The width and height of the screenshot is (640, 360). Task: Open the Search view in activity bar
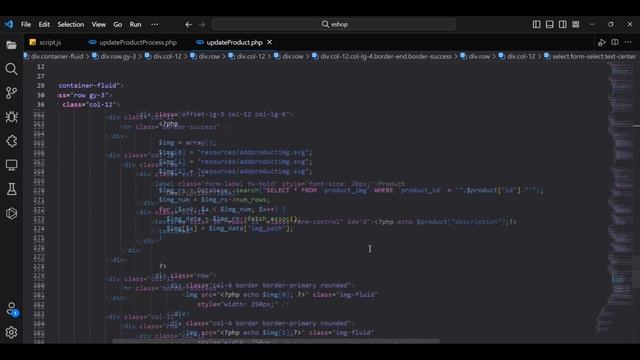(x=11, y=69)
